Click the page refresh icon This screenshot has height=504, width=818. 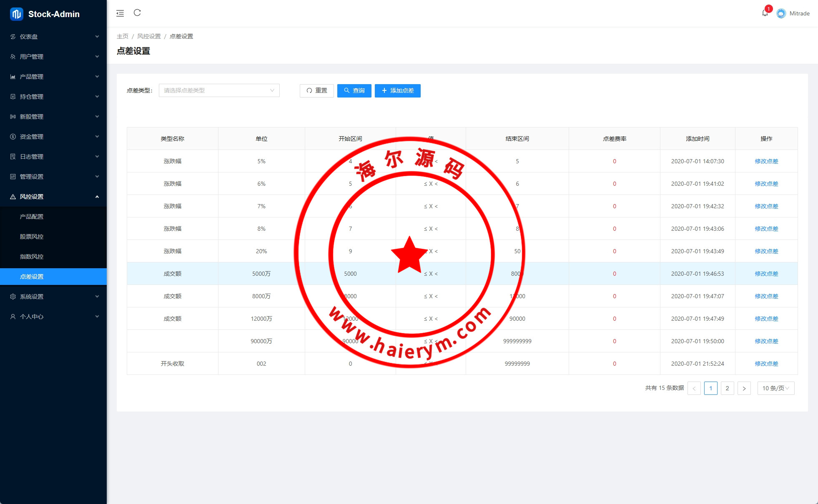tap(137, 13)
